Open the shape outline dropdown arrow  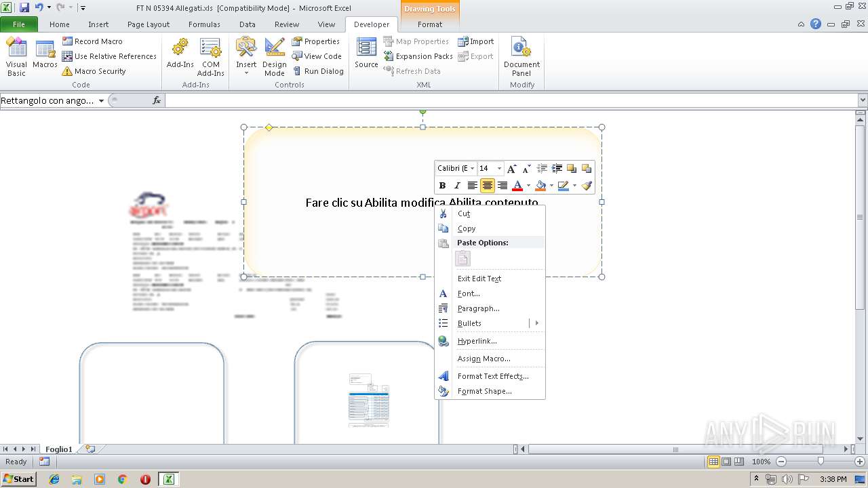(x=574, y=185)
